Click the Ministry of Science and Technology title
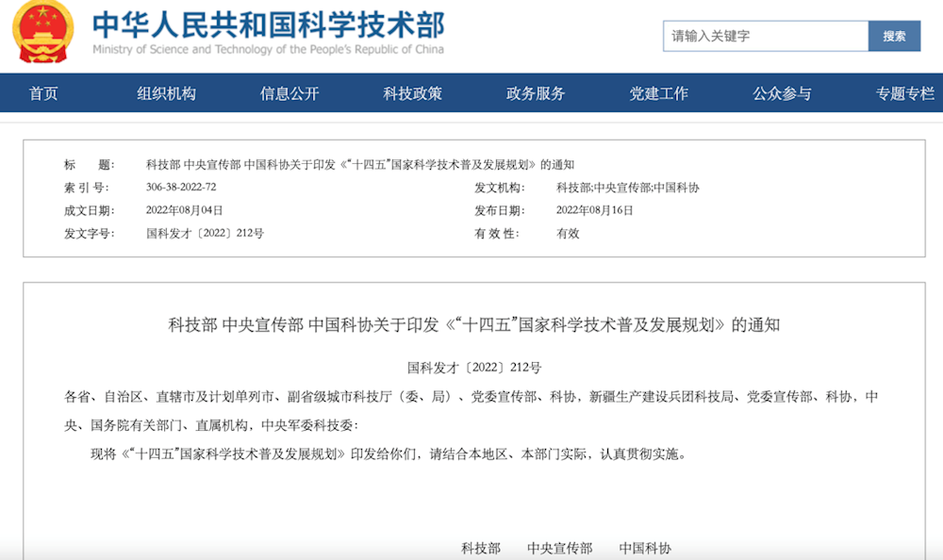This screenshot has height=560, width=943. (268, 25)
